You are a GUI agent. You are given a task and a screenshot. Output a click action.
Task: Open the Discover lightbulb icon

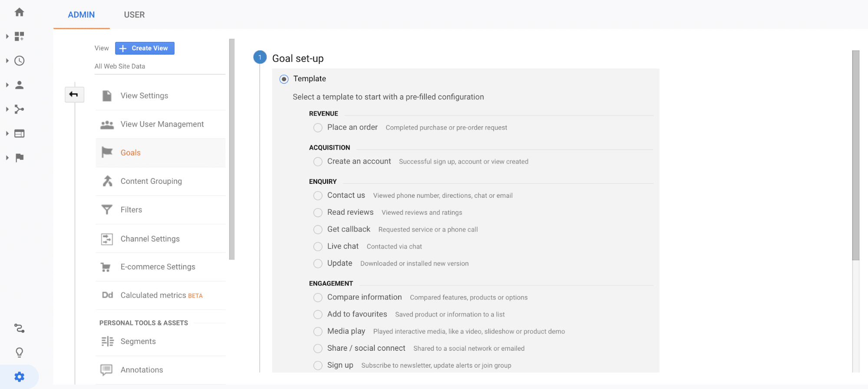pos(19,352)
